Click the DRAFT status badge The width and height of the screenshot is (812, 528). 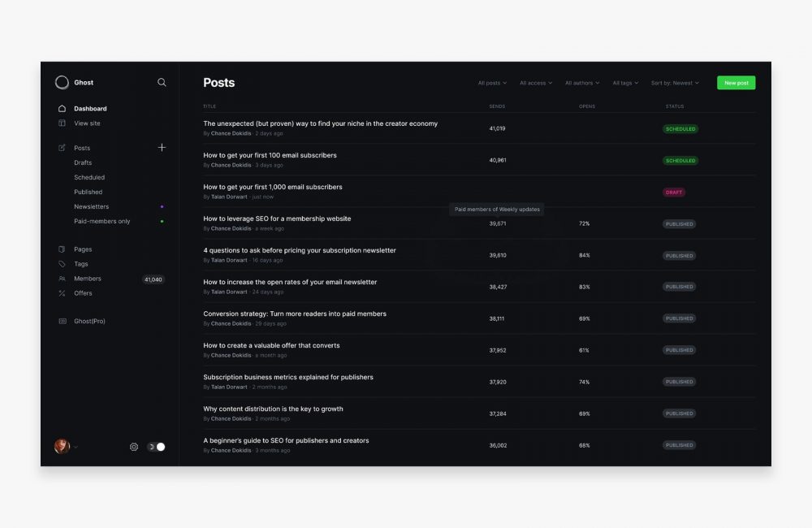674,193
